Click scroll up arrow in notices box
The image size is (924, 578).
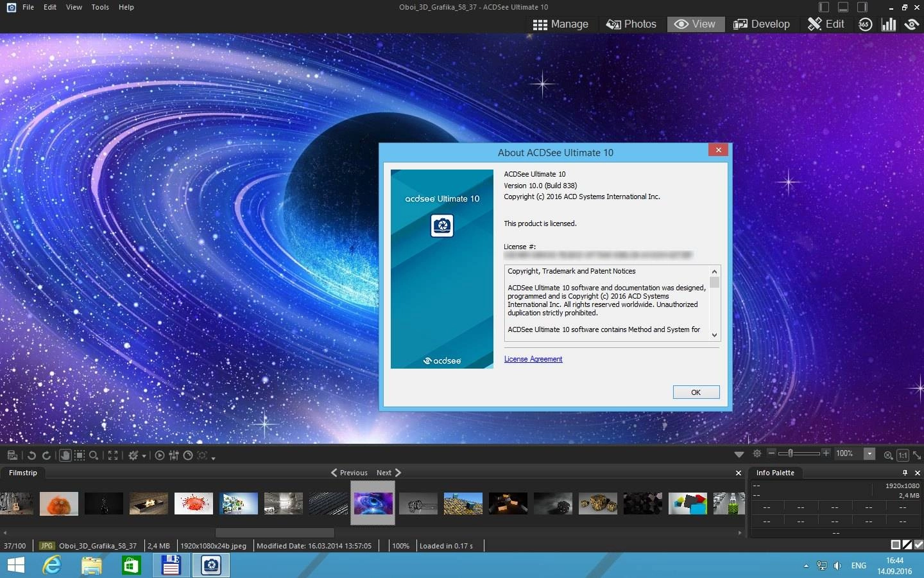point(714,272)
